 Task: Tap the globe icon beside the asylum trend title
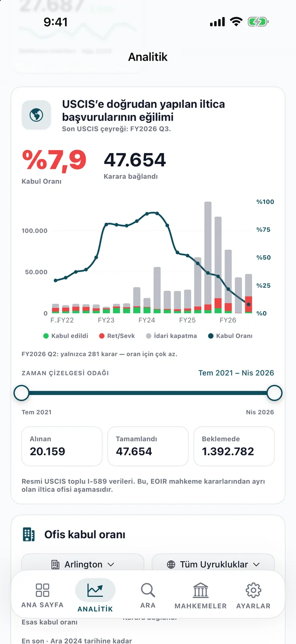(36, 115)
